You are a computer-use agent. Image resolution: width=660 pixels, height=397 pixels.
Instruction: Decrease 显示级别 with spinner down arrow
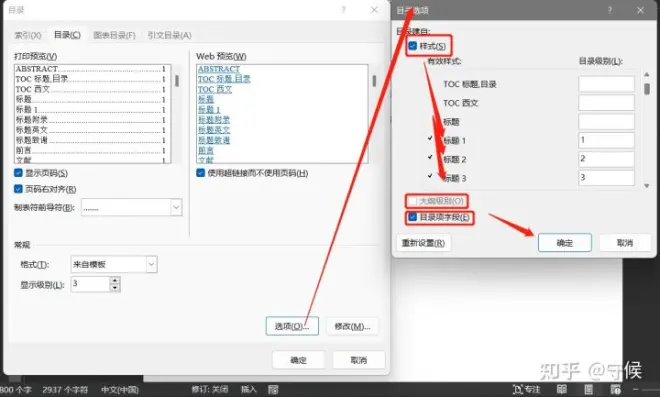[114, 288]
